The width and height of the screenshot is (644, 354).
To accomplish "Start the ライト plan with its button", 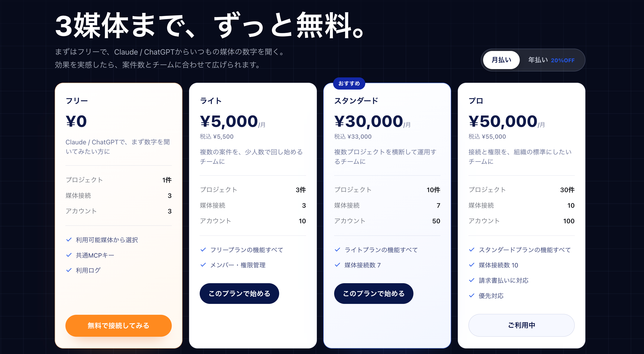I will pyautogui.click(x=239, y=293).
